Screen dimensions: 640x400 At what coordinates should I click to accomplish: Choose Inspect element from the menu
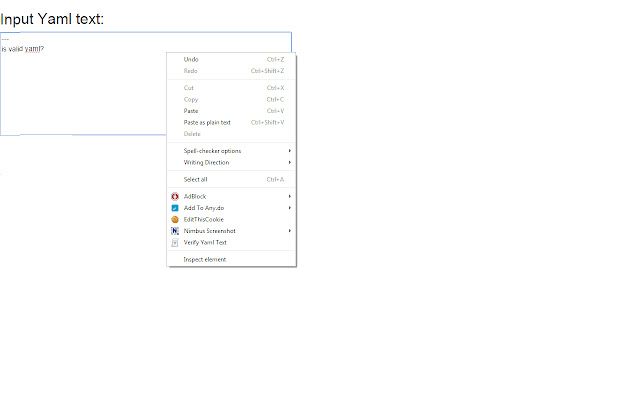click(x=231, y=260)
